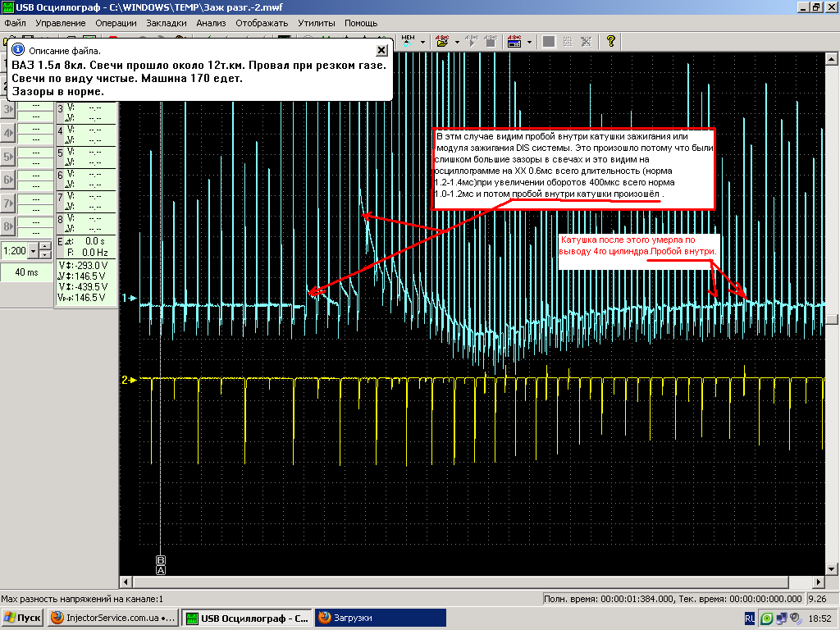Click the crossed grid toolbar icon

click(x=586, y=41)
